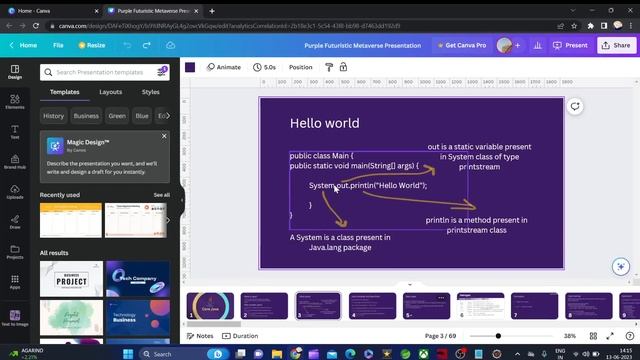Click the page thumbnails horizontal scrollbar
Viewport: 640px width, 360px height.
pyautogui.click(x=214, y=324)
